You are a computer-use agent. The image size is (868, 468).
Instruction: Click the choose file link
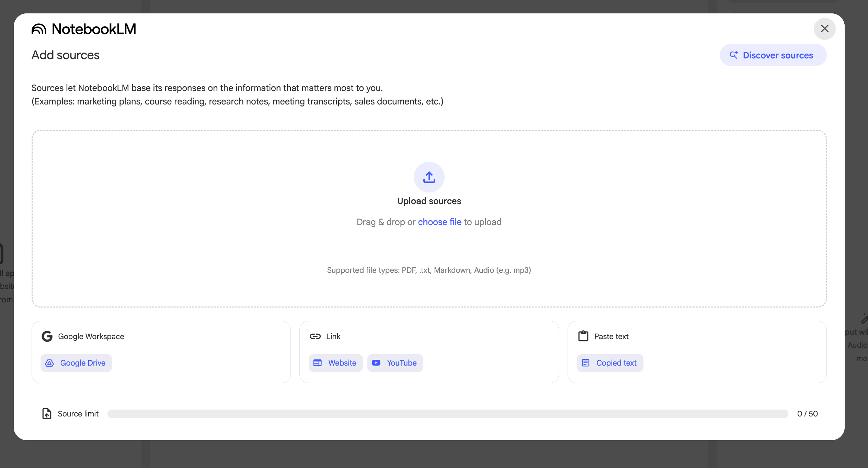point(439,222)
